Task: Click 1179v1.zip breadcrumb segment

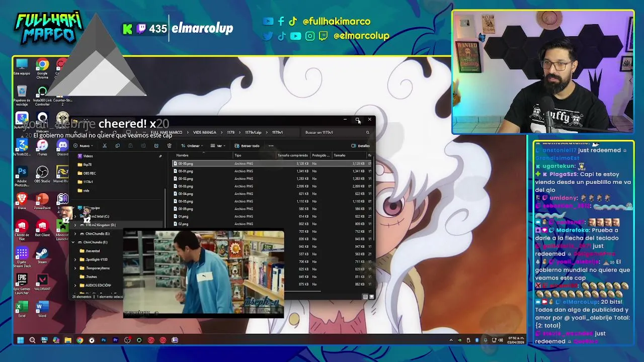Action: (x=253, y=133)
